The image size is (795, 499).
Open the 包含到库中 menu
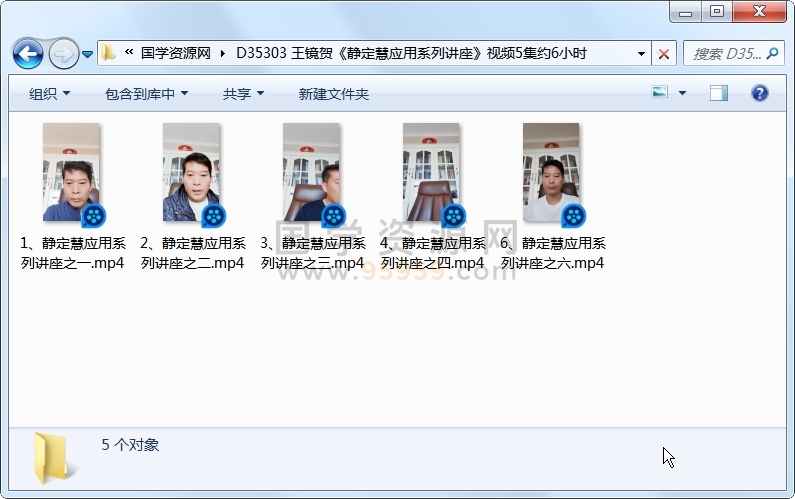click(x=147, y=94)
